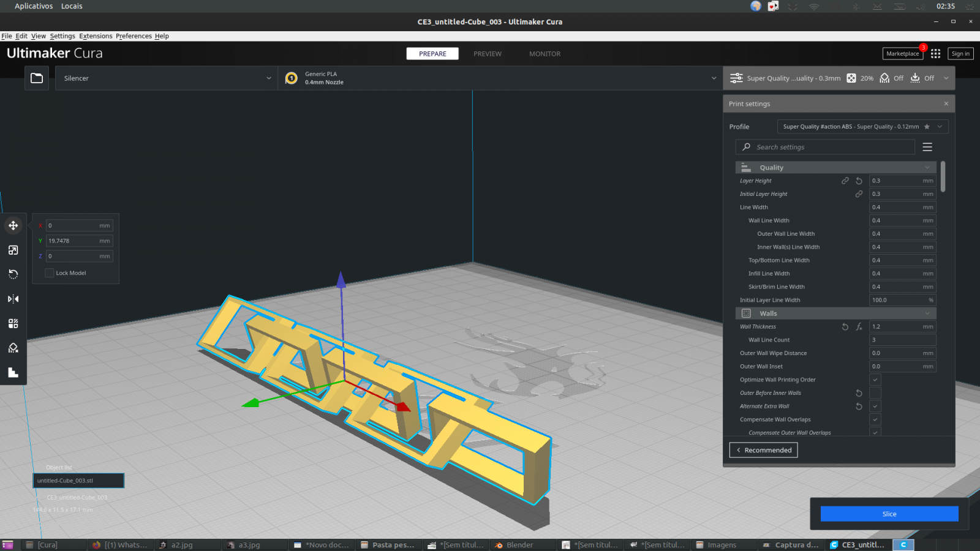Toggle Lock Model checkbox
This screenshot has width=980, height=551.
(x=50, y=273)
